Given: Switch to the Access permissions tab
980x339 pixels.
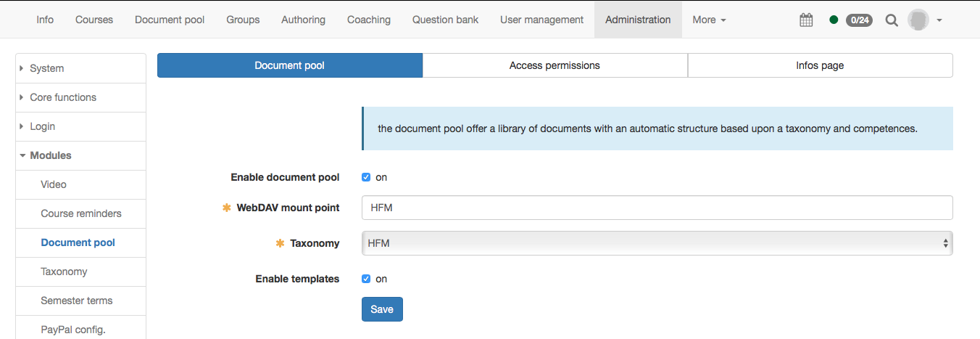Looking at the screenshot, I should click(x=555, y=65).
